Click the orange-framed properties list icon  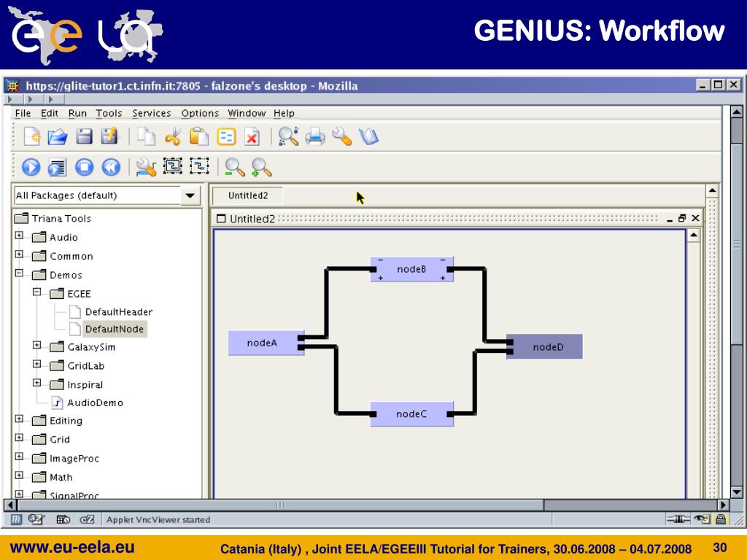226,137
